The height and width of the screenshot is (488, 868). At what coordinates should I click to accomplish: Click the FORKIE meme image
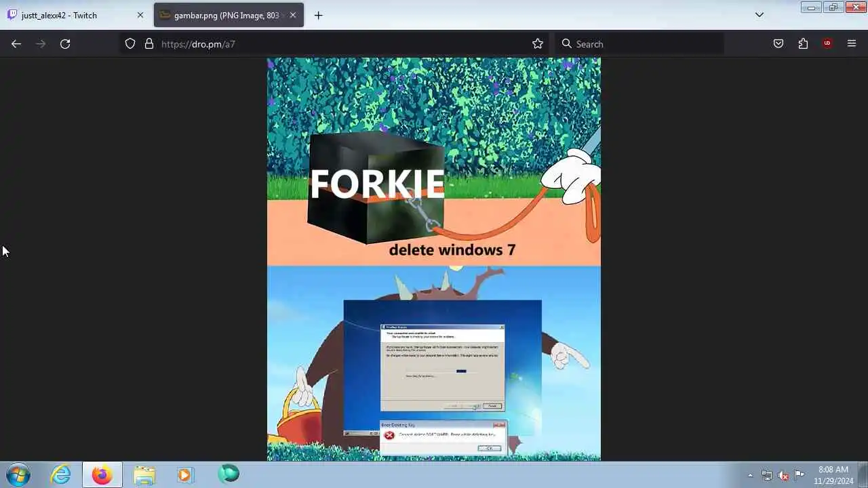pos(434,259)
